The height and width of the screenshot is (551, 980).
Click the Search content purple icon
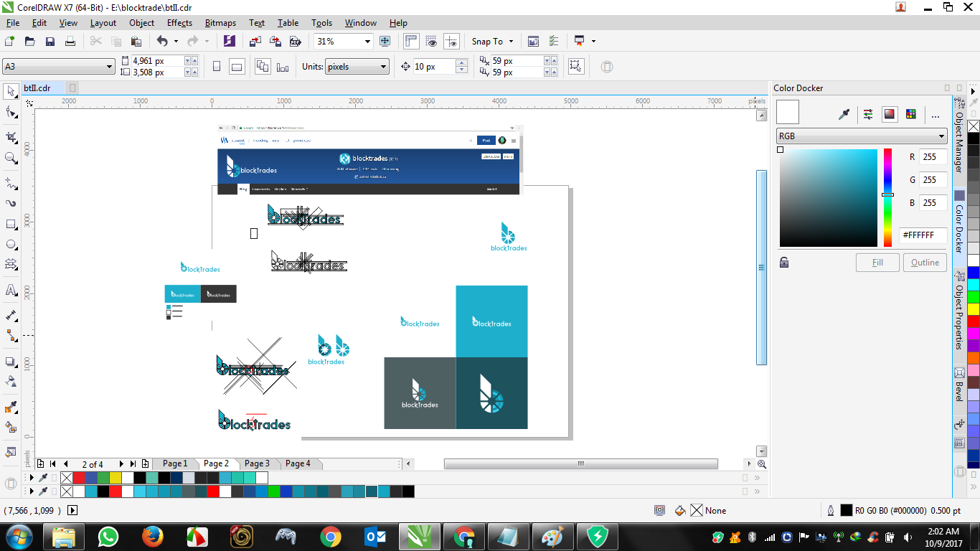[x=229, y=42]
